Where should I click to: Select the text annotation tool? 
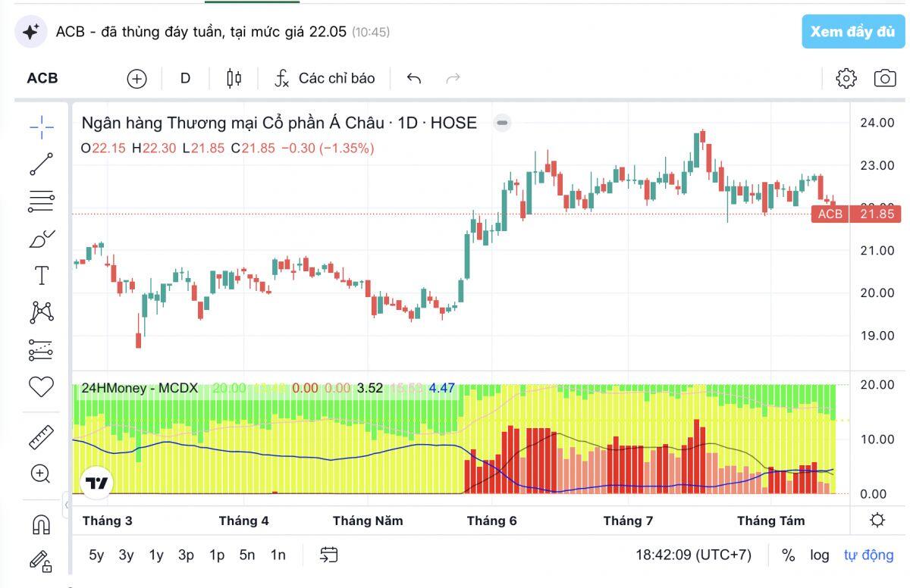click(42, 275)
